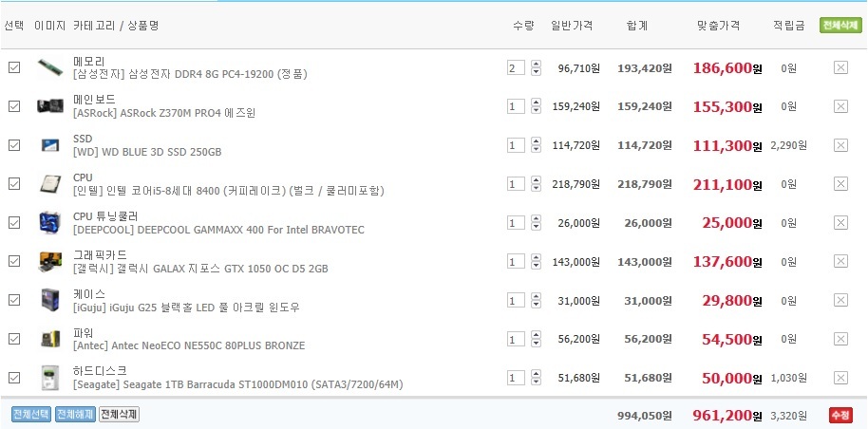Open the 갤럭시 GALAX GTX 1050 link
Image resolution: width=868 pixels, height=429 pixels.
[200, 269]
